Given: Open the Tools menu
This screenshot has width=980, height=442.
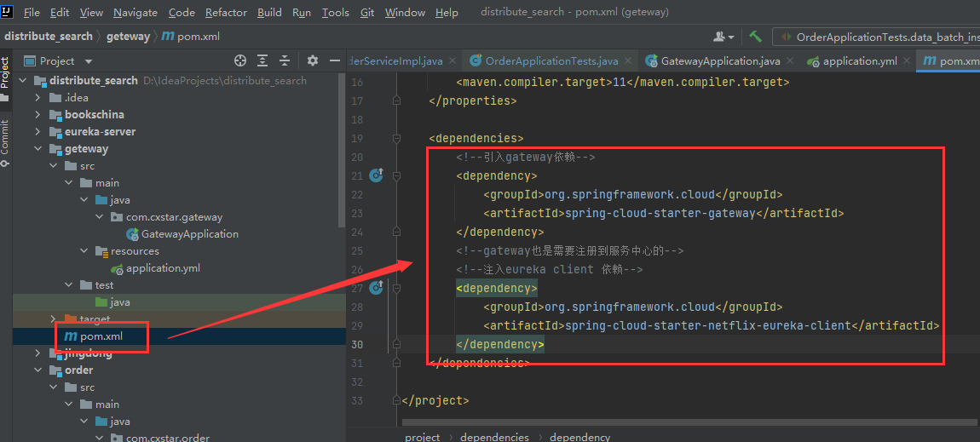Looking at the screenshot, I should (336, 13).
